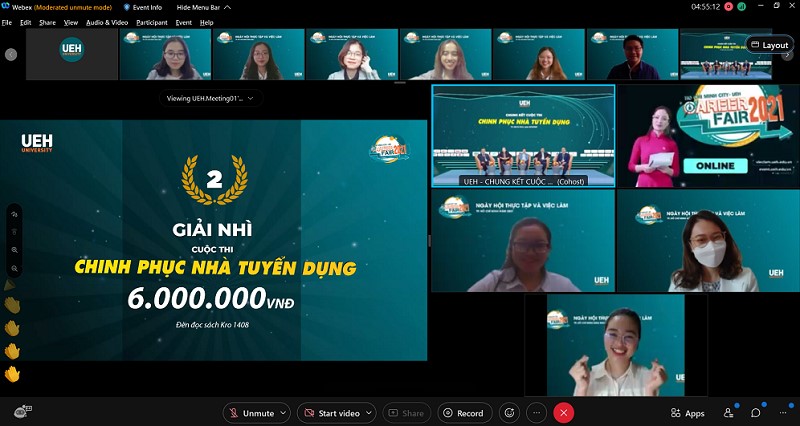Viewport: 800px width, 426px height.
Task: Click the red recording indicator icon
Action: pyautogui.click(x=728, y=7)
